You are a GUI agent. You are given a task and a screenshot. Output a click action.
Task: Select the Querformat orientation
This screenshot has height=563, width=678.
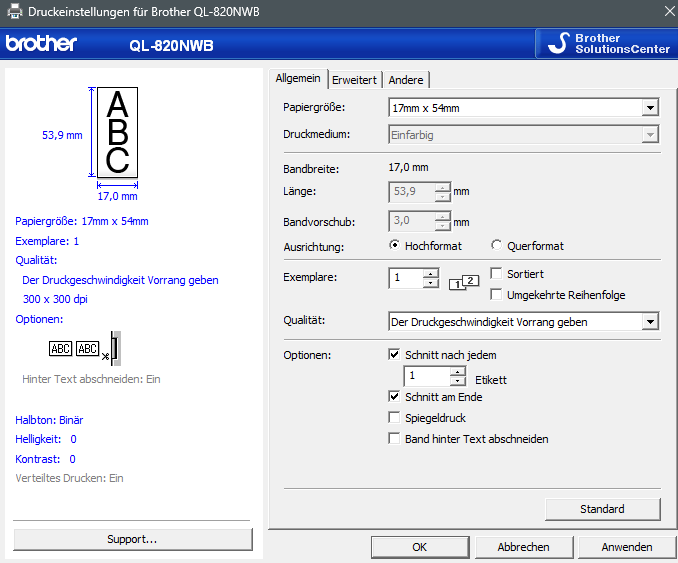[x=497, y=246]
